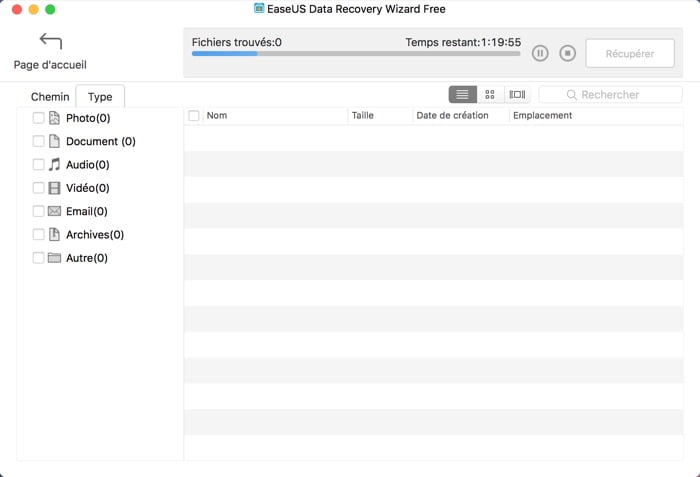Select the Archives(0) label
Screen dimensions: 700x477
(95, 234)
